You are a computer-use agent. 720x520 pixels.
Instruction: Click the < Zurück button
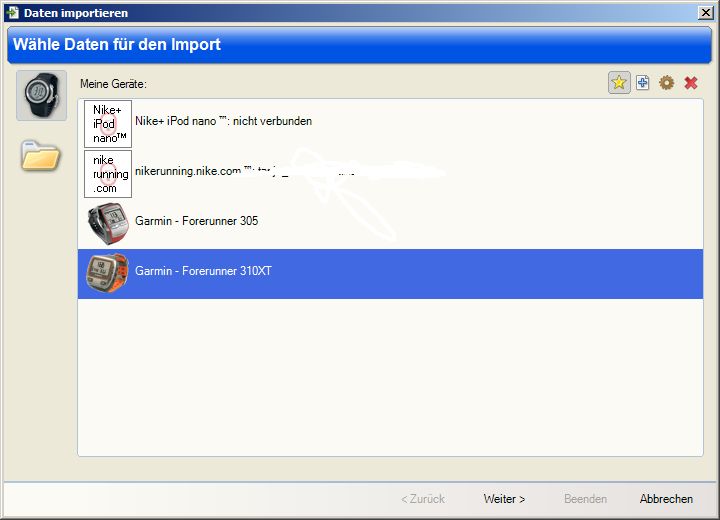coord(423,499)
